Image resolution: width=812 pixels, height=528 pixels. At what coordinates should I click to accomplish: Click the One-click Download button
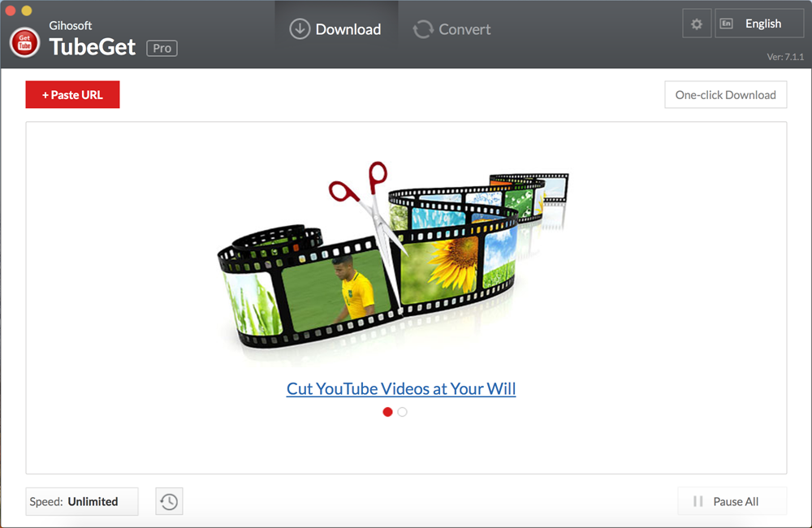[725, 95]
